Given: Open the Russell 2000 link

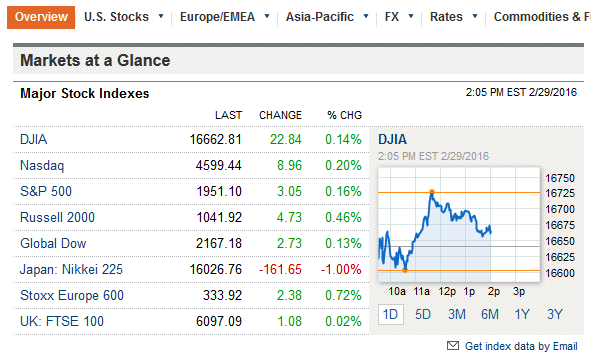Looking at the screenshot, I should [x=57, y=218].
